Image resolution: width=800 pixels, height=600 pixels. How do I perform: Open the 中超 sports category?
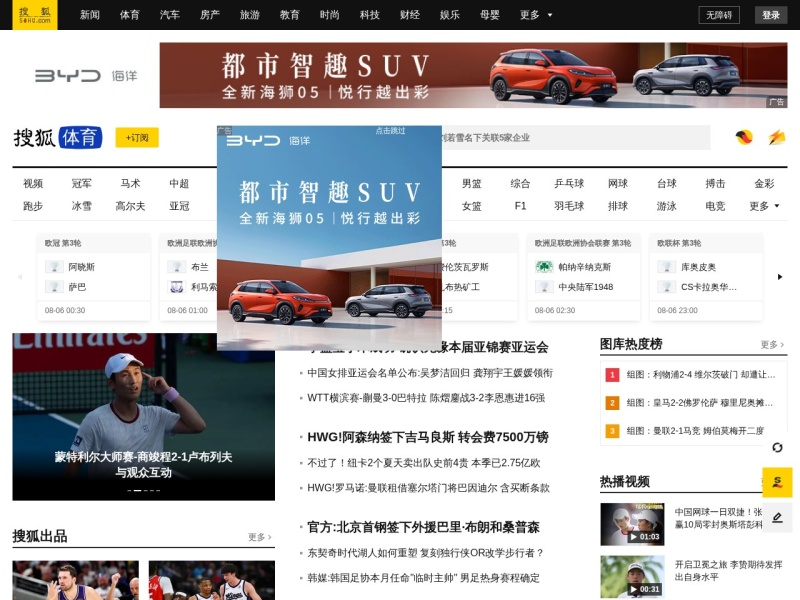click(x=179, y=184)
